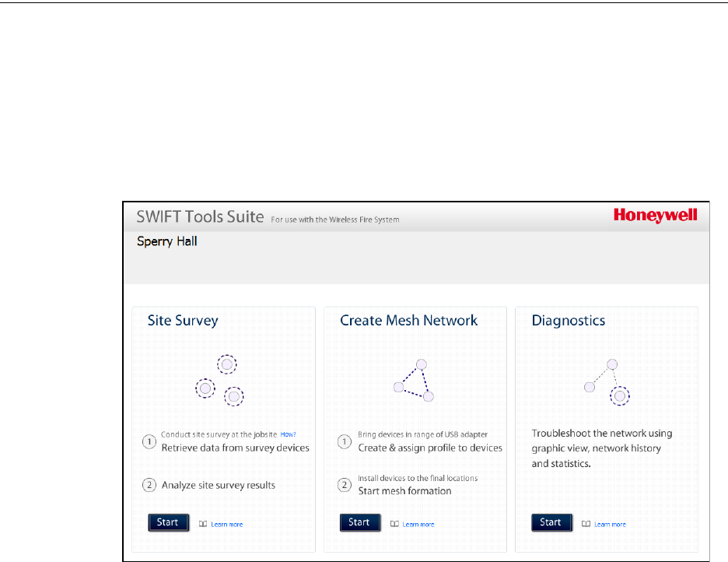
Task: Open Learn more link under Diagnostics
Action: (610, 525)
